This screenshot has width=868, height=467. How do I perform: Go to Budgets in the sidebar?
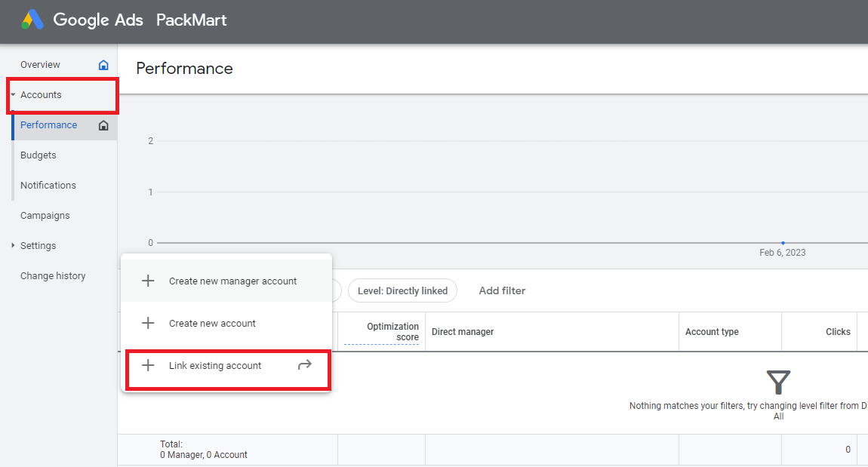[x=38, y=155]
